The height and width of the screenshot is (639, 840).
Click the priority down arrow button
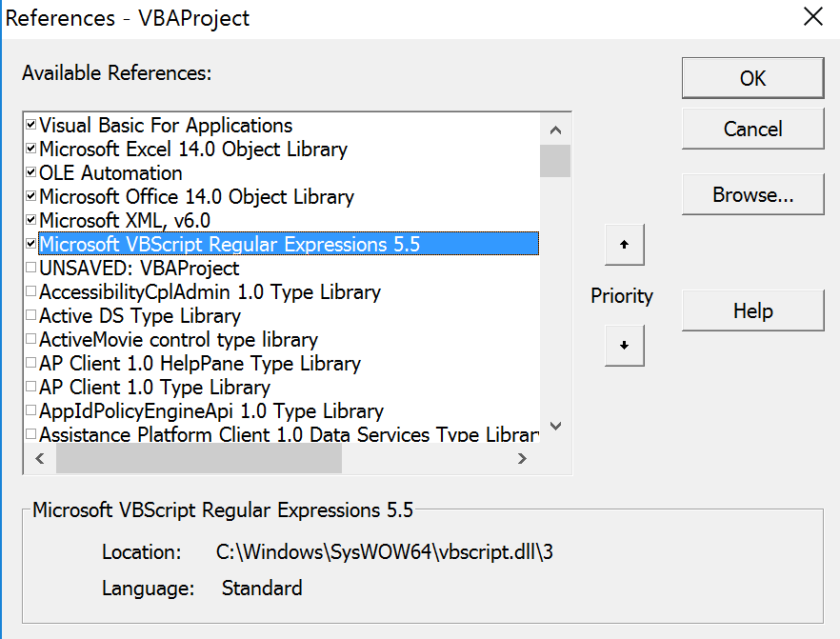[624, 346]
